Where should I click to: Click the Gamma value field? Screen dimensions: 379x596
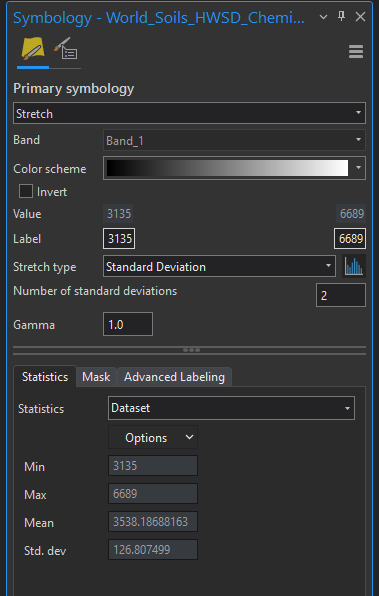click(x=128, y=324)
